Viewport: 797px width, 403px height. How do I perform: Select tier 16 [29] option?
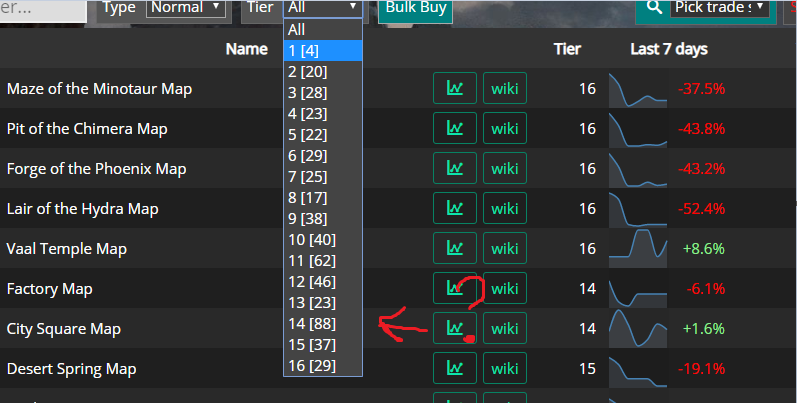click(323, 365)
